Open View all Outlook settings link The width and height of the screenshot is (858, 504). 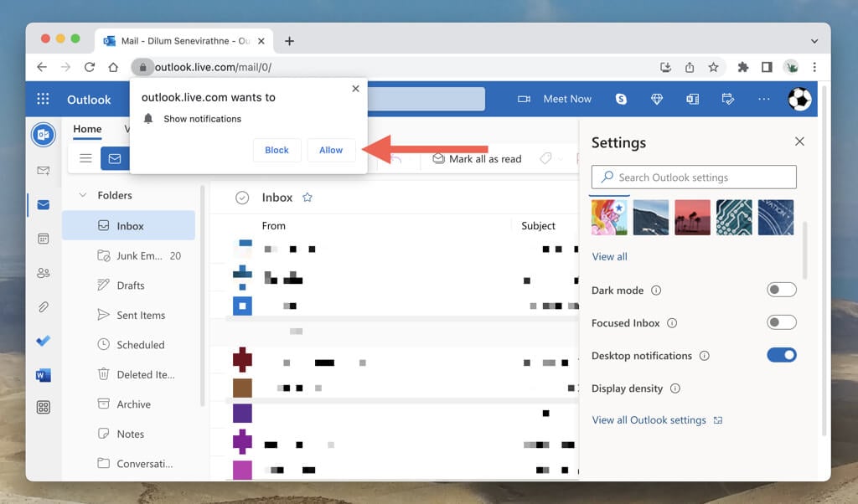657,419
